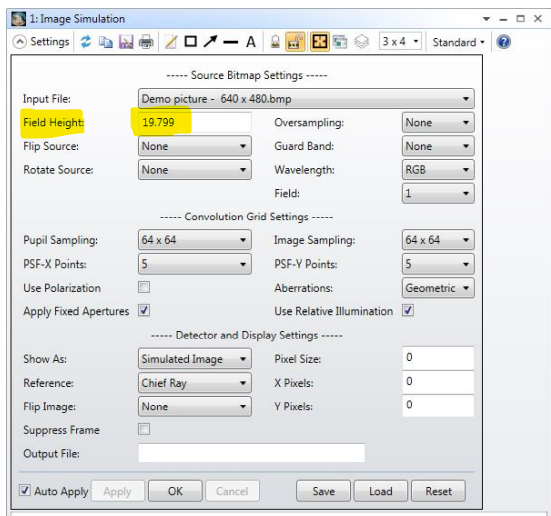Open the PSF-Y Points dropdown
Image resolution: width=551 pixels, height=516 pixels.
coord(438,264)
